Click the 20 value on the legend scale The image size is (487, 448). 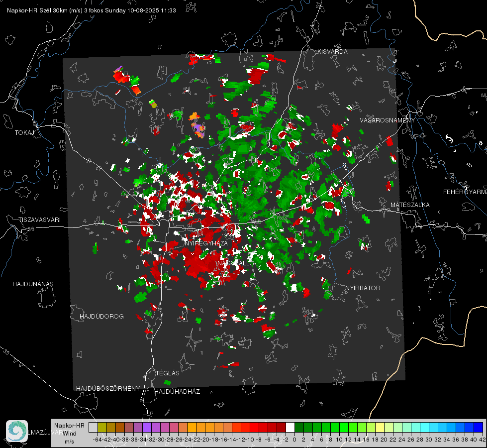tap(384, 440)
